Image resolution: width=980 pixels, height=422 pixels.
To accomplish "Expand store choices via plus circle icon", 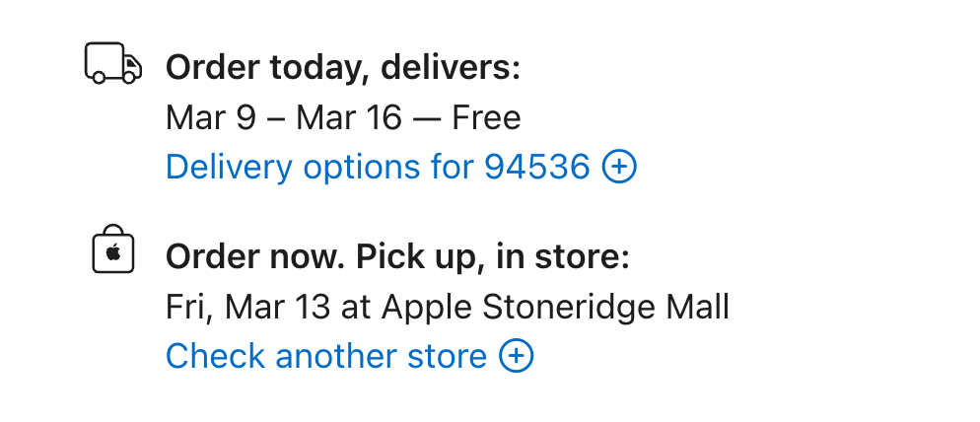I will 517,356.
